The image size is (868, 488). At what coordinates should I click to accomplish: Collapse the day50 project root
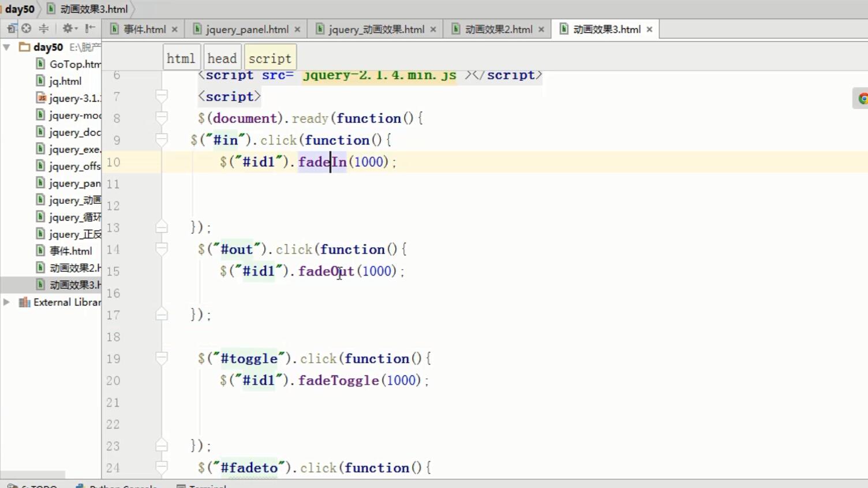point(7,47)
